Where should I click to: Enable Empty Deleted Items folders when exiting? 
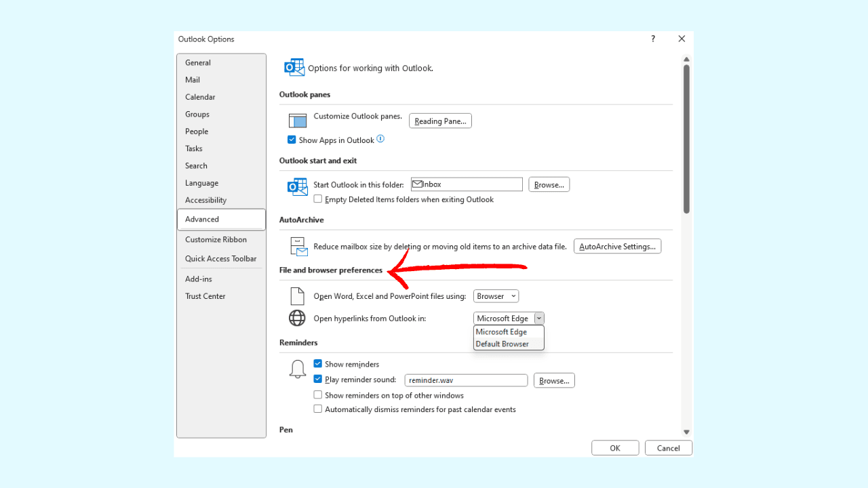(317, 199)
